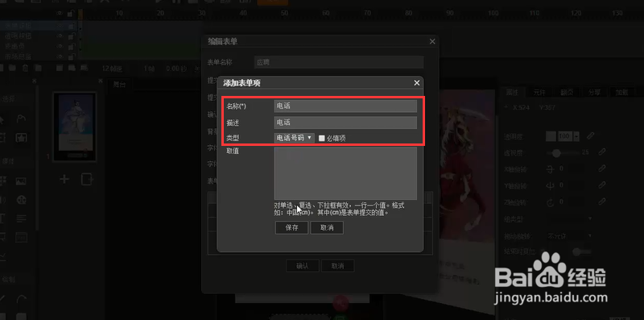644x320 pixels.
Task: Click the trash icon below layers list
Action: point(26,68)
